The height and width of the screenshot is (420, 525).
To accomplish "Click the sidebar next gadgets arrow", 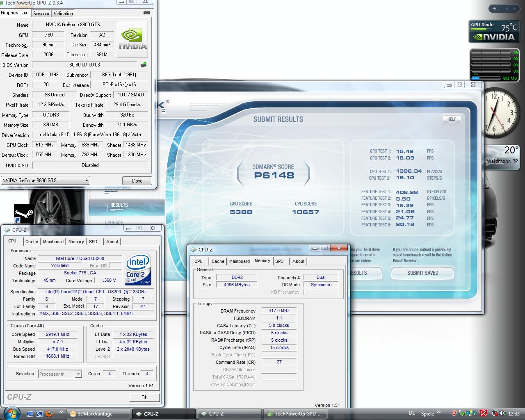I will click(516, 8).
